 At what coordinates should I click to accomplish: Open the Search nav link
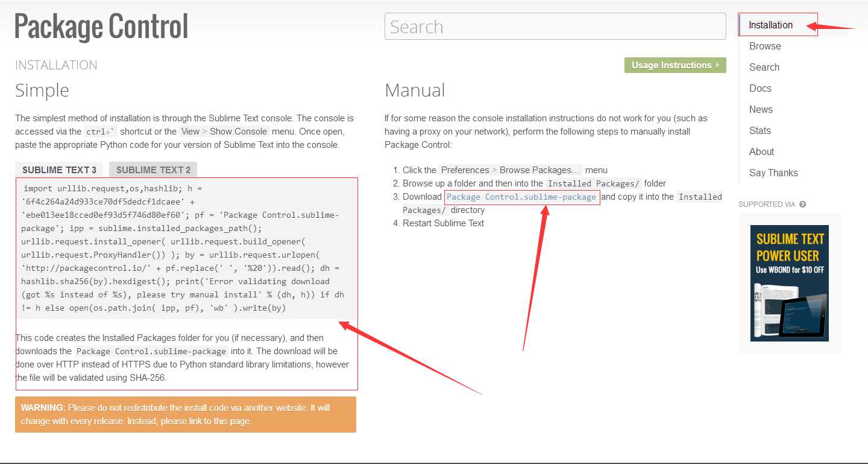coord(764,67)
